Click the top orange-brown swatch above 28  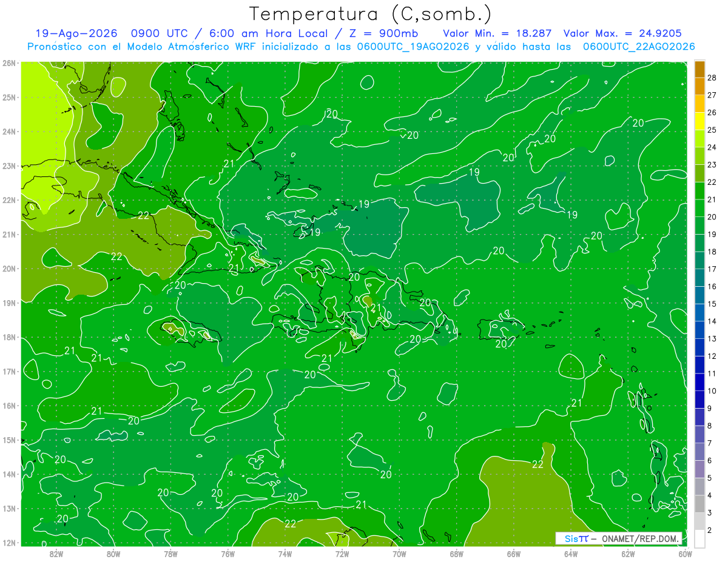pyautogui.click(x=699, y=69)
